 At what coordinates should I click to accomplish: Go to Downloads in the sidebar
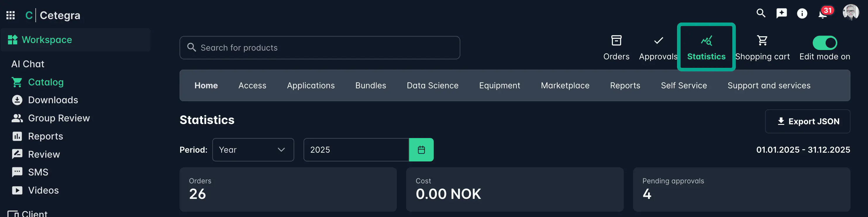coord(53,100)
